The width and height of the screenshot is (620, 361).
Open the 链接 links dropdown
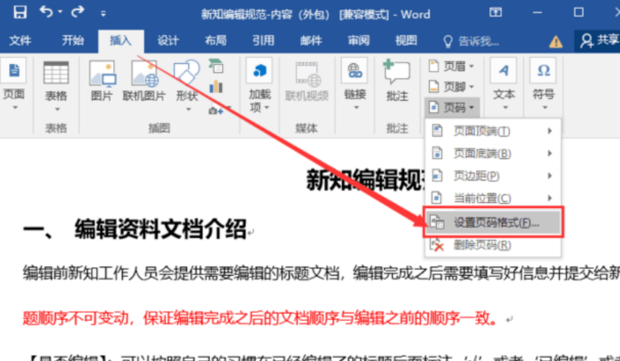[x=355, y=84]
